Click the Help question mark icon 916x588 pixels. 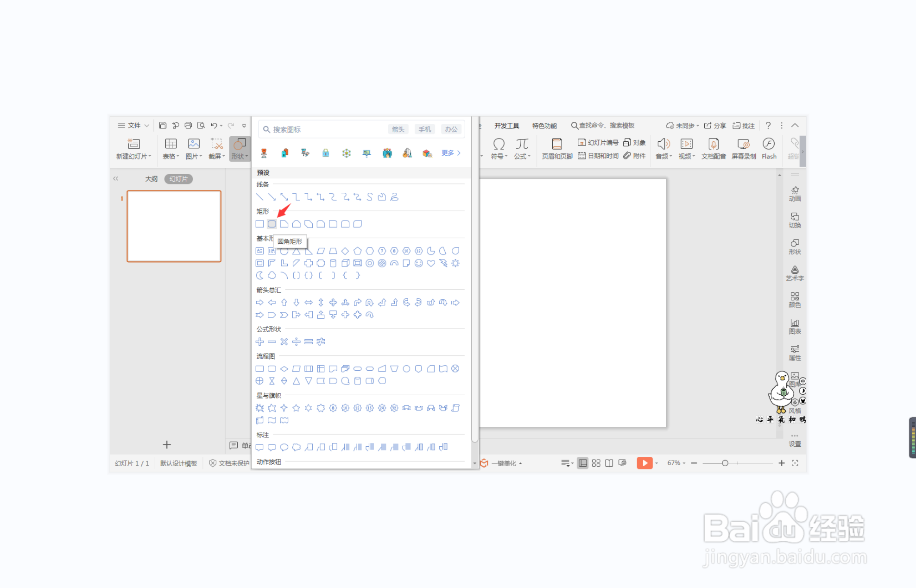[x=768, y=126]
